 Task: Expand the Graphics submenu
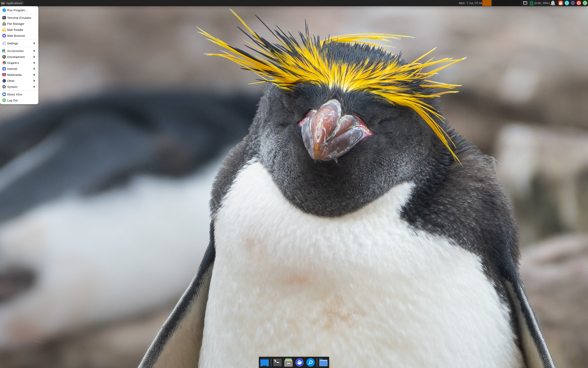point(19,63)
